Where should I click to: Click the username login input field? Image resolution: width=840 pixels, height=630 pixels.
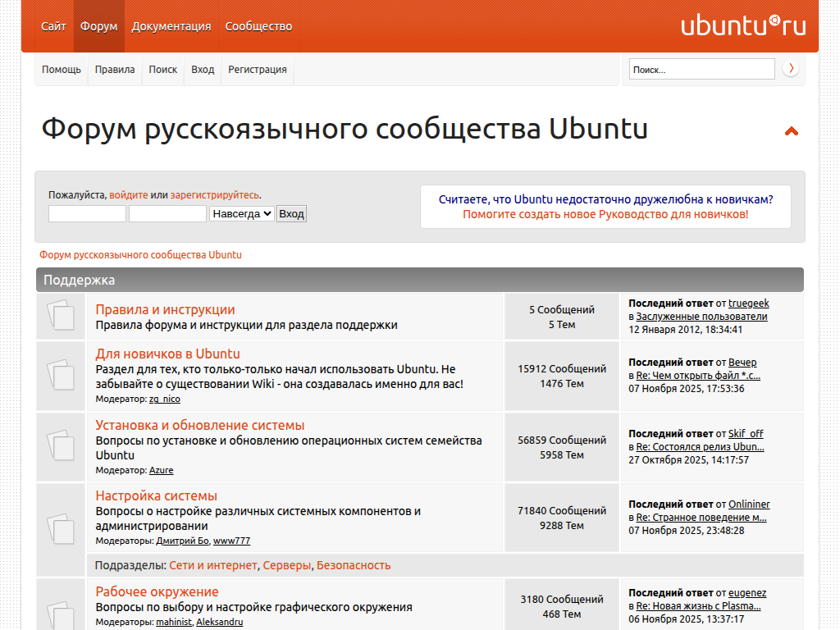point(87,214)
